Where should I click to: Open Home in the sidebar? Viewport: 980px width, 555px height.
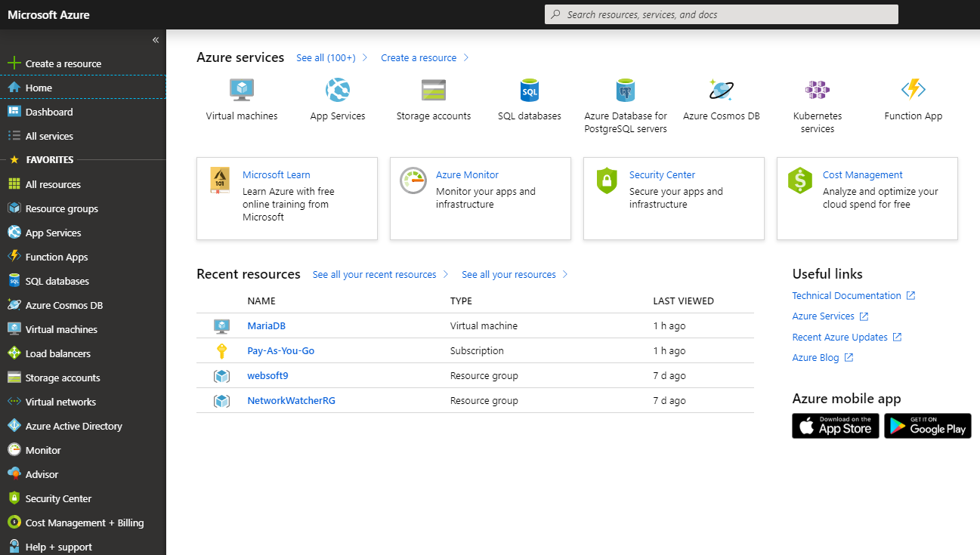pos(83,88)
